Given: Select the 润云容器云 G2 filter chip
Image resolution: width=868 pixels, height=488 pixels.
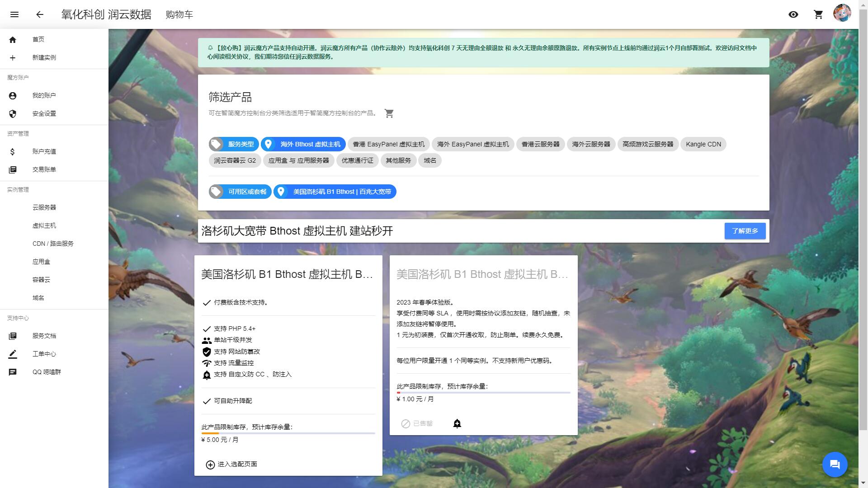Looking at the screenshot, I should [x=235, y=160].
